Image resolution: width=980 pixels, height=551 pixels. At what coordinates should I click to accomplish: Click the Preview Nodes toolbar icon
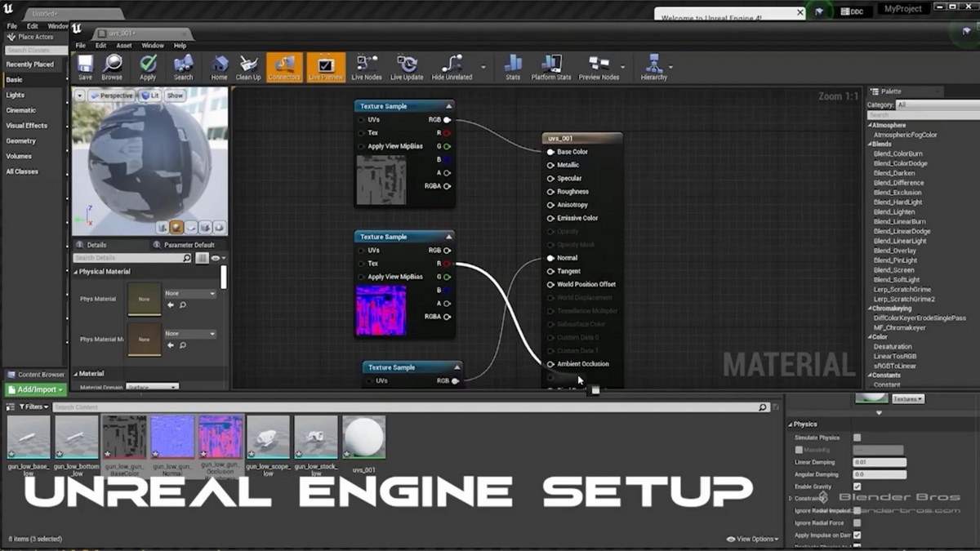pyautogui.click(x=599, y=68)
